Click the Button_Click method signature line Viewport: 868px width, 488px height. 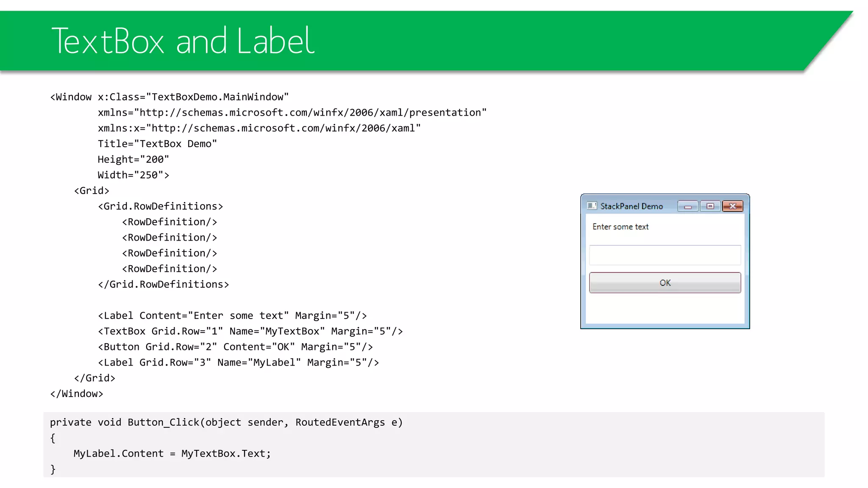[x=226, y=422]
